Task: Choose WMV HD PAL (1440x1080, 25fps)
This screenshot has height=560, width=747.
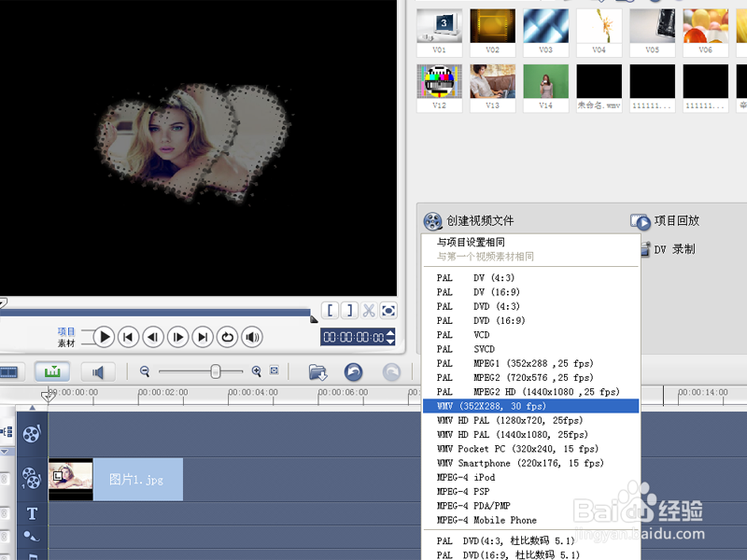Action: coord(530,435)
